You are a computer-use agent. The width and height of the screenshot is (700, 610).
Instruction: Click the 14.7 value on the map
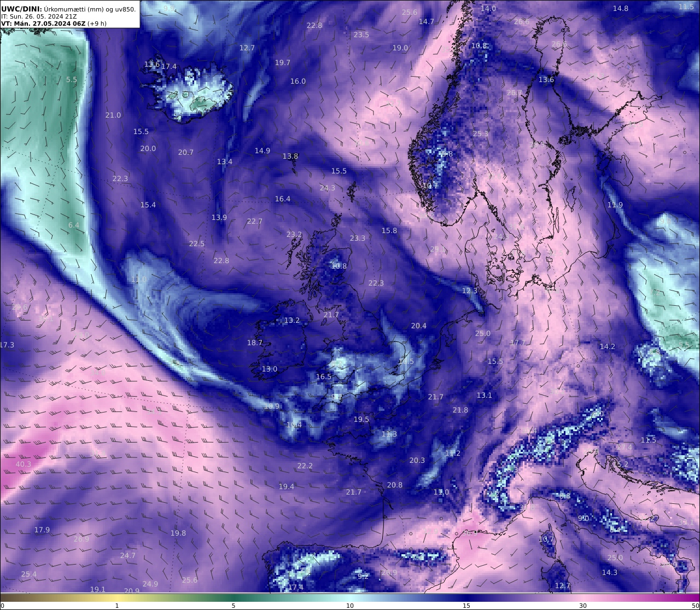426,21
